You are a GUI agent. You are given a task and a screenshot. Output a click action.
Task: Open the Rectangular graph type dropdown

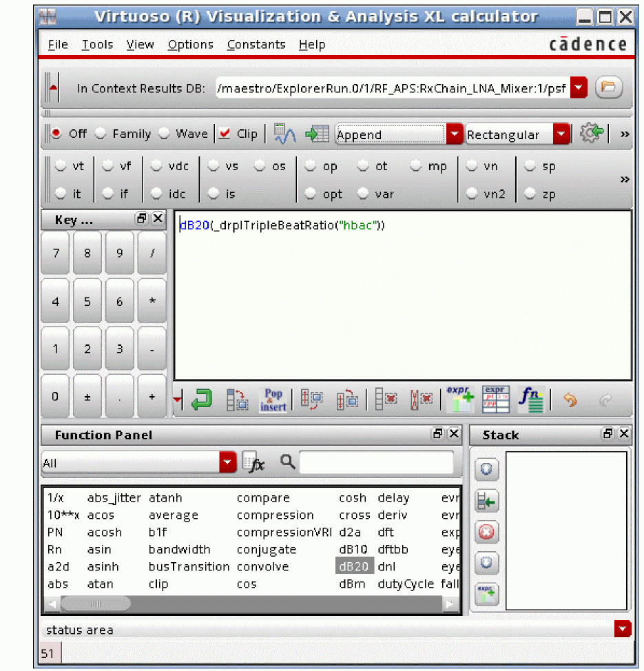point(561,134)
